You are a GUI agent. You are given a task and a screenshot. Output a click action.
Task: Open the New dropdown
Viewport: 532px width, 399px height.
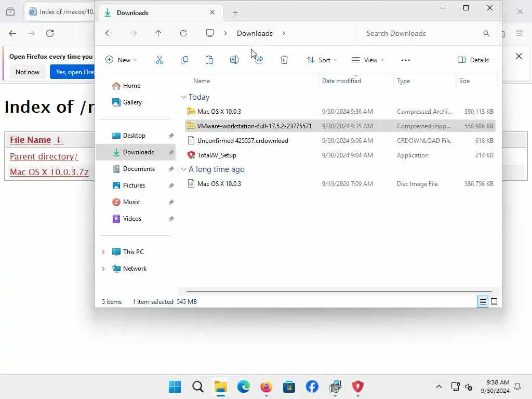point(121,60)
